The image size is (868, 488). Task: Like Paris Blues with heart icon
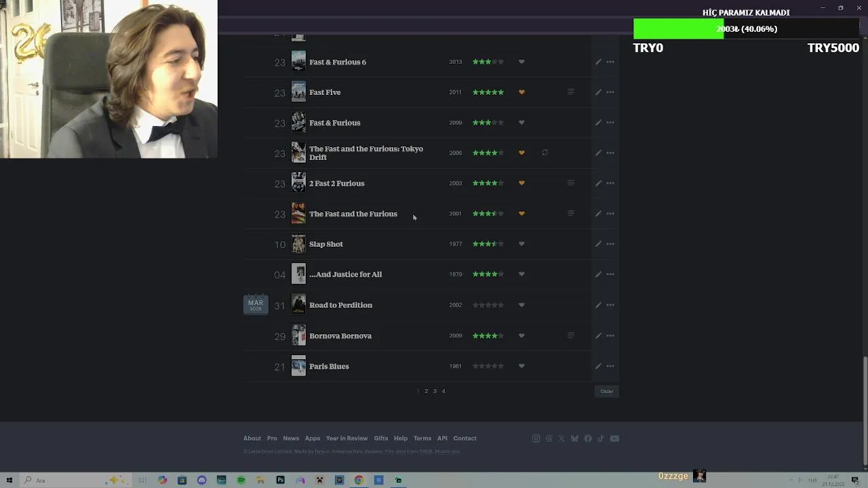[521, 366]
